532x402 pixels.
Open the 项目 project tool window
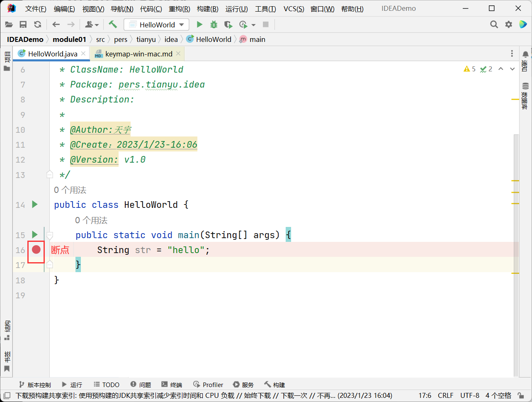click(7, 61)
